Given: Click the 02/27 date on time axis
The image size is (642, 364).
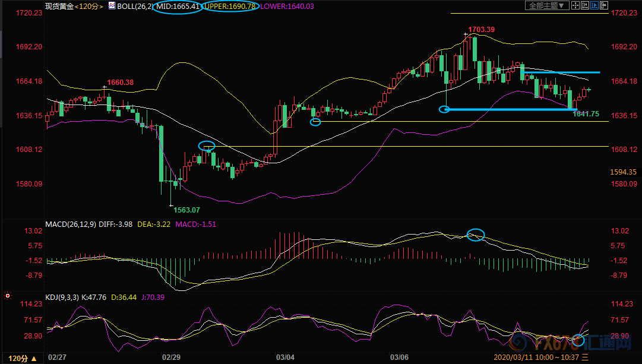Looking at the screenshot, I should tap(57, 357).
